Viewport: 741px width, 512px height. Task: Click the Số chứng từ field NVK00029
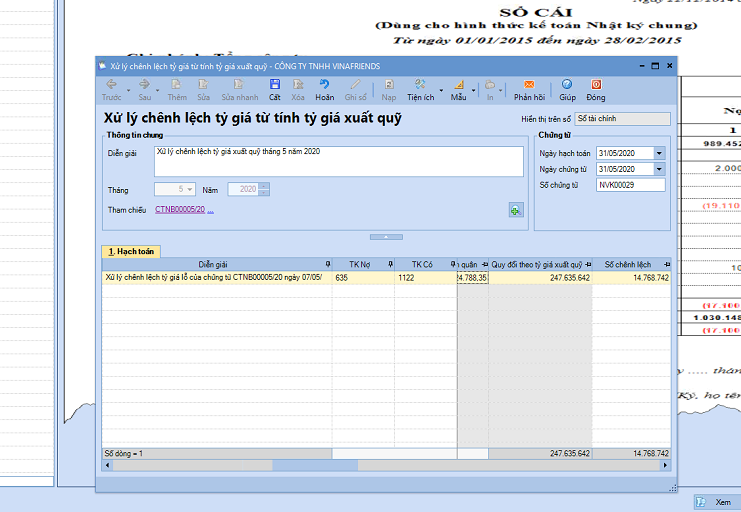[x=630, y=185]
